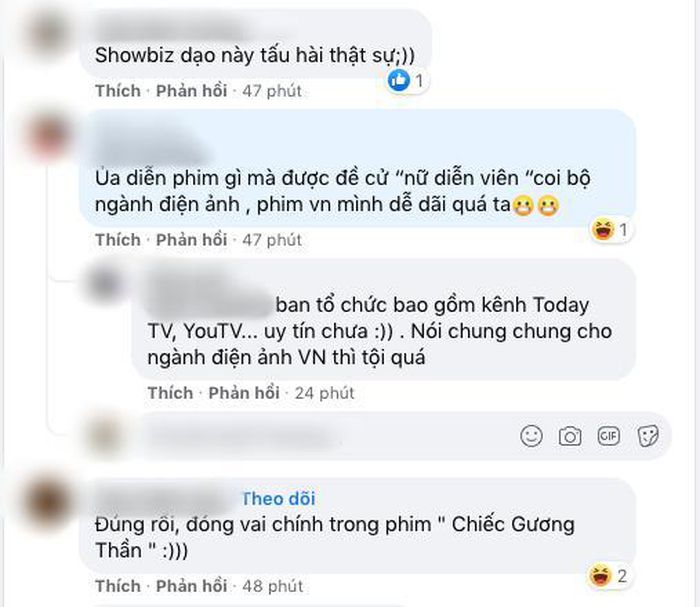Like the 'Đúng rồi, đóng vai chính' comment
700x607 pixels.
(118, 586)
